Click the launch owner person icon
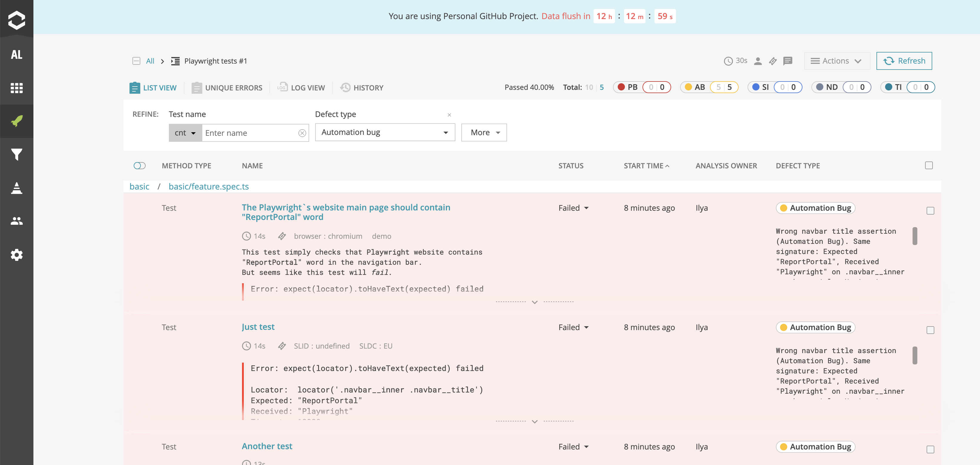Image resolution: width=980 pixels, height=465 pixels. [x=758, y=61]
